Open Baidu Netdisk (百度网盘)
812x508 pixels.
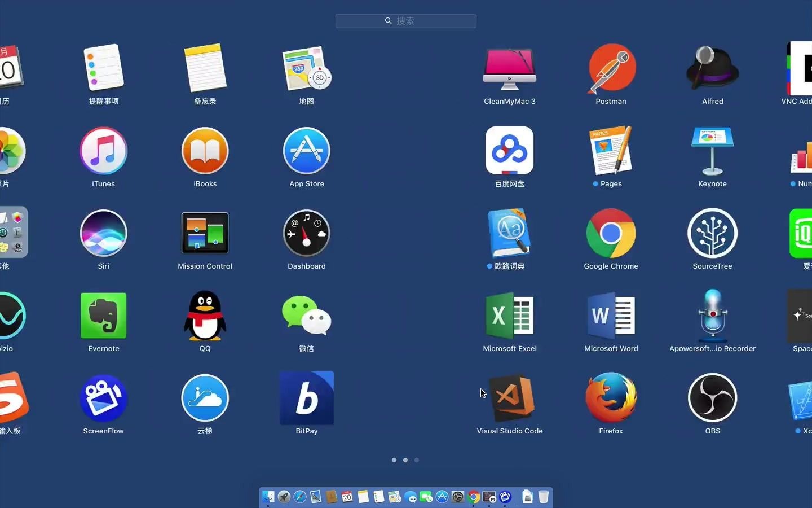[510, 150]
